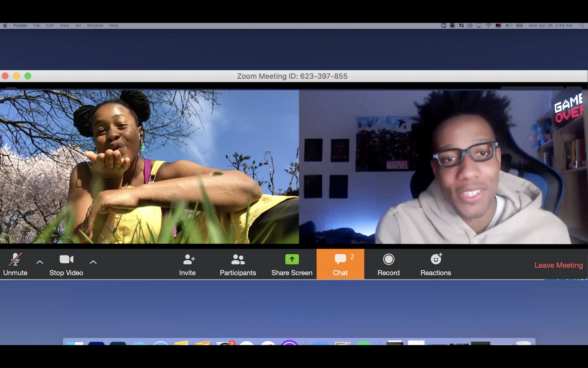Expand video options arrow beside Stop Video
The image size is (588, 368).
pos(93,262)
